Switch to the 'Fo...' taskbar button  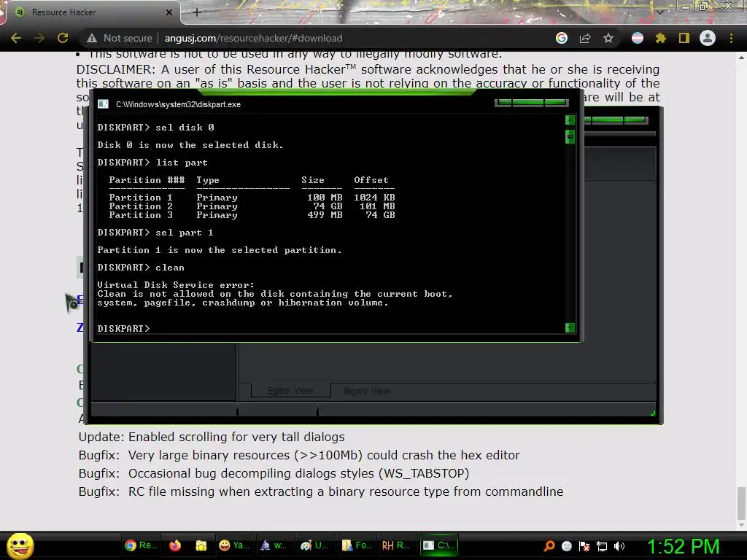coord(357,545)
